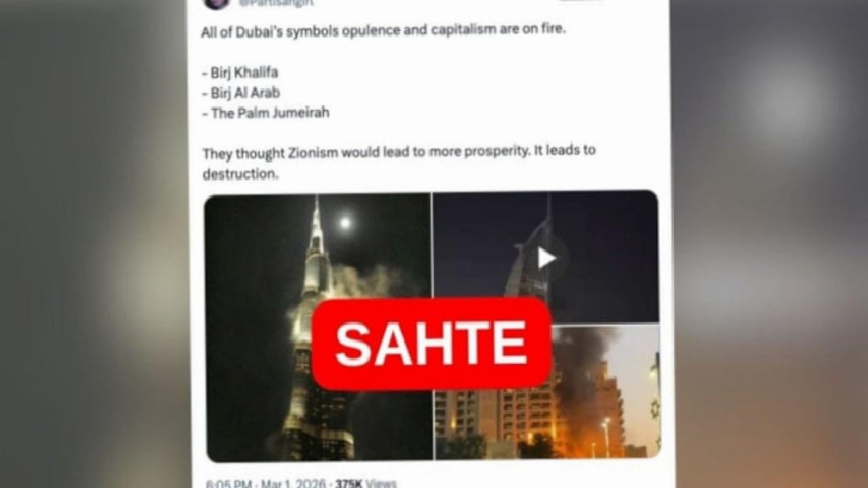The width and height of the screenshot is (868, 488).
Task: Select the first line about Dubai's symbols
Action: pos(382,32)
